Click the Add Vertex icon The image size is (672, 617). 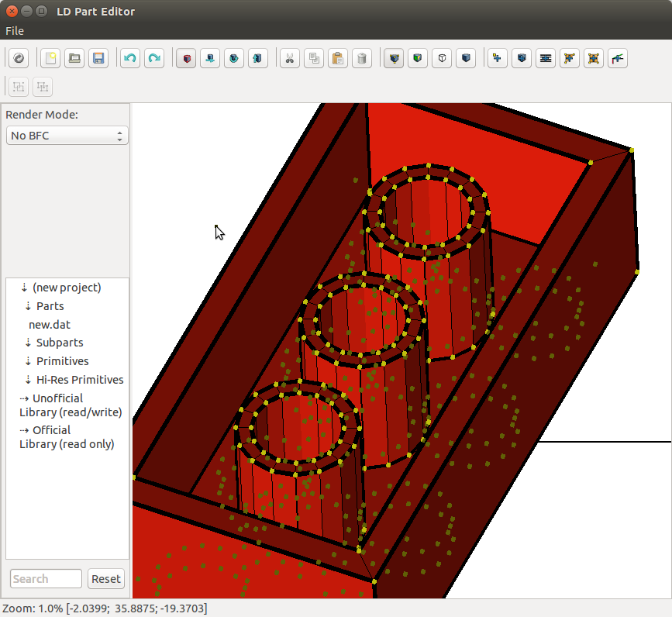[x=497, y=58]
